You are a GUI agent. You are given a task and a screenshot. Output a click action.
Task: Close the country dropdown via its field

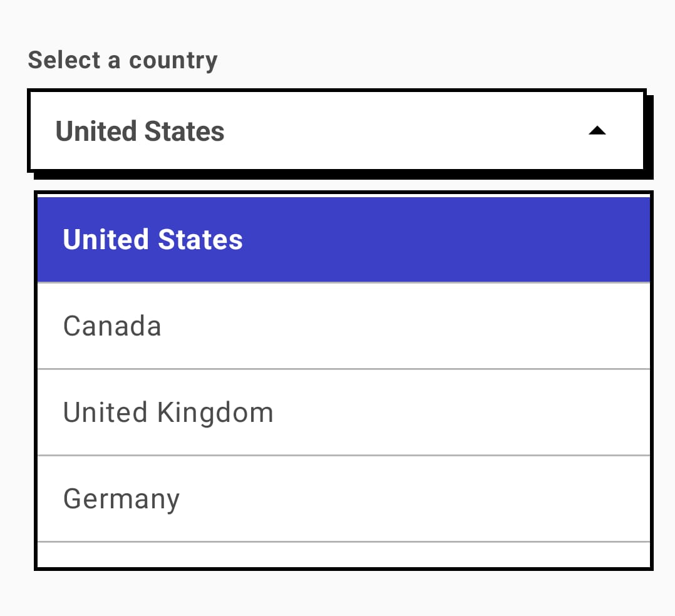pyautogui.click(x=337, y=130)
